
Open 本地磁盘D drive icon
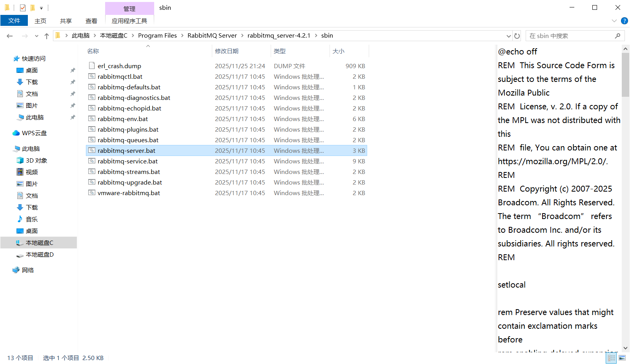tap(20, 255)
